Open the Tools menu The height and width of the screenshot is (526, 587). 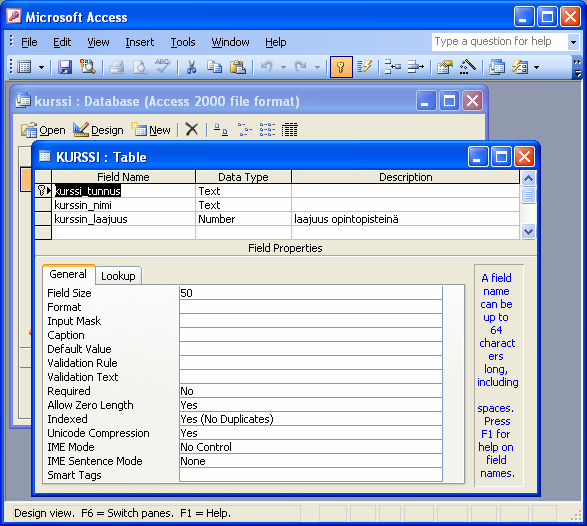pos(183,42)
